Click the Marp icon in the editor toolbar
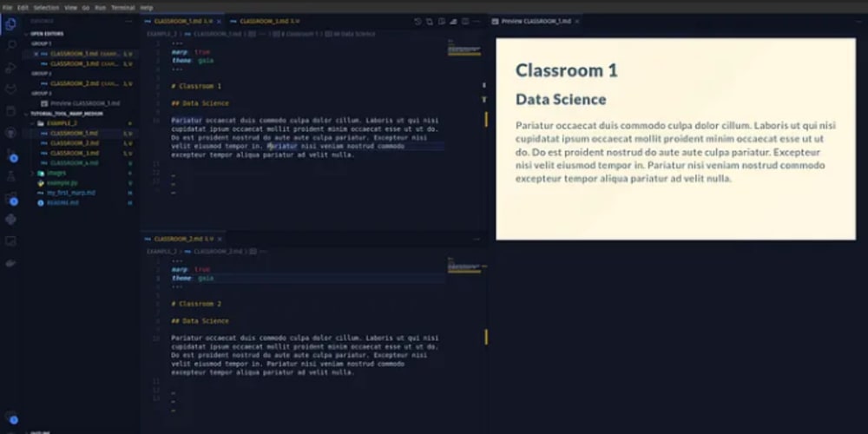Screen dimensions: 868x434 coord(453,22)
